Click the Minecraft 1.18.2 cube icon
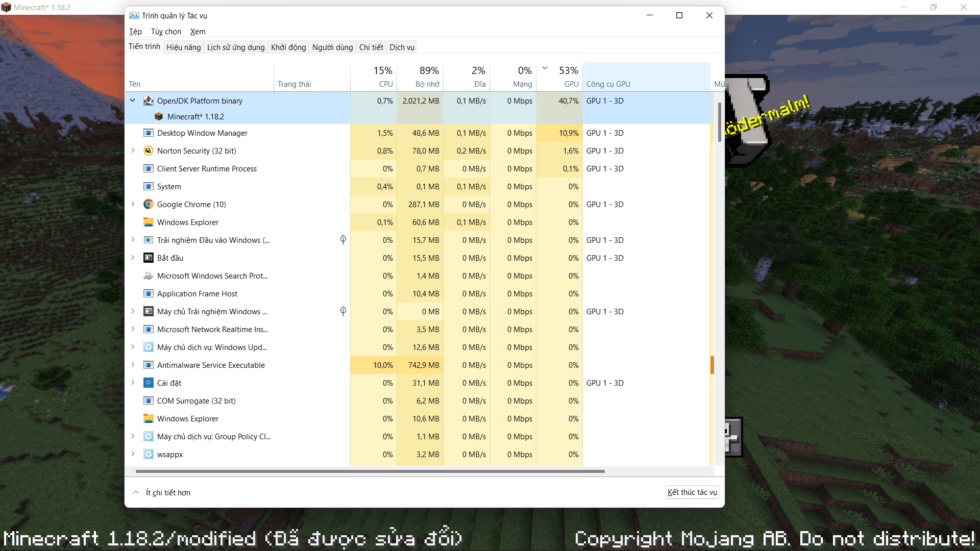Screen dimensions: 980x551 pyautogui.click(x=159, y=116)
